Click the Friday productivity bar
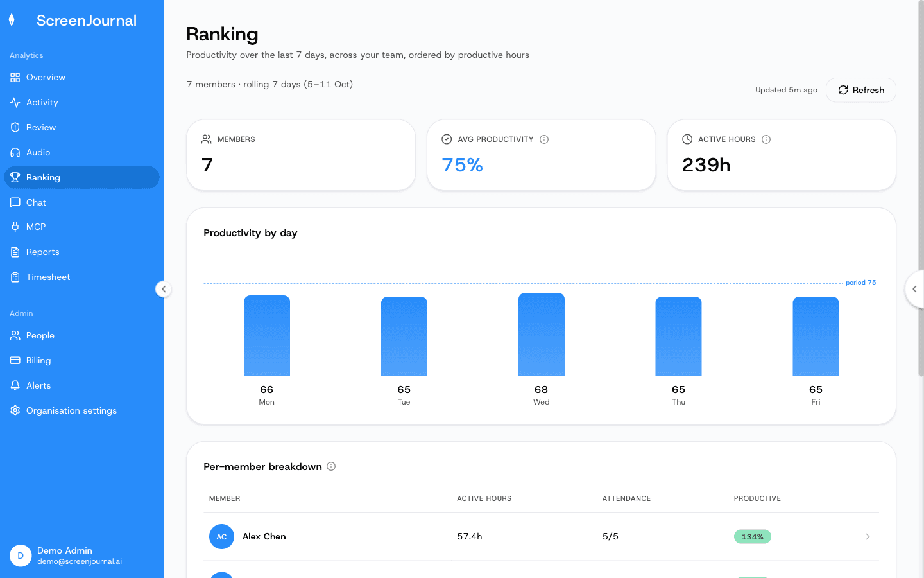The height and width of the screenshot is (578, 924). point(816,337)
